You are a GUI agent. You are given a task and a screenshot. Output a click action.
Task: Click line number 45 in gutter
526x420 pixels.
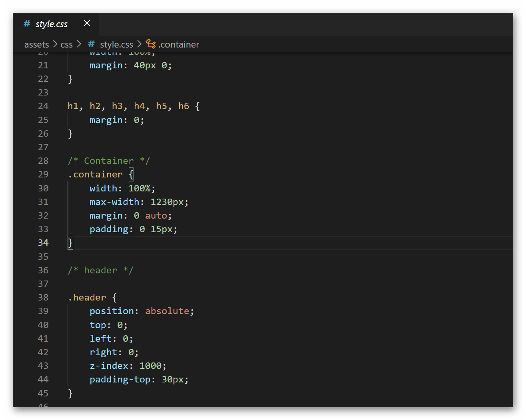coord(43,393)
